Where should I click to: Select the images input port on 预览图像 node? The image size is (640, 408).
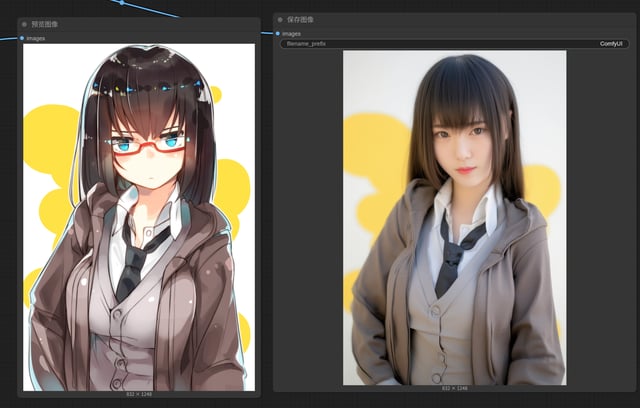tap(22, 38)
